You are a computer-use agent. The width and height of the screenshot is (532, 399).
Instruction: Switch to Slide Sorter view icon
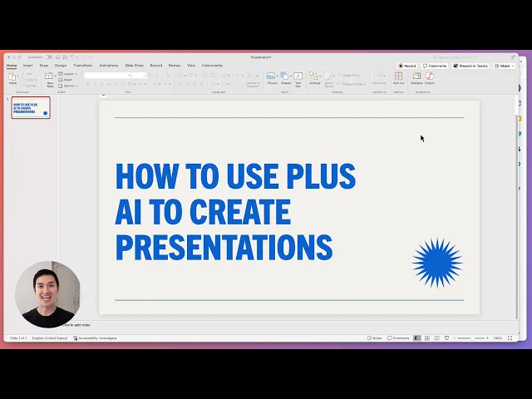point(427,338)
